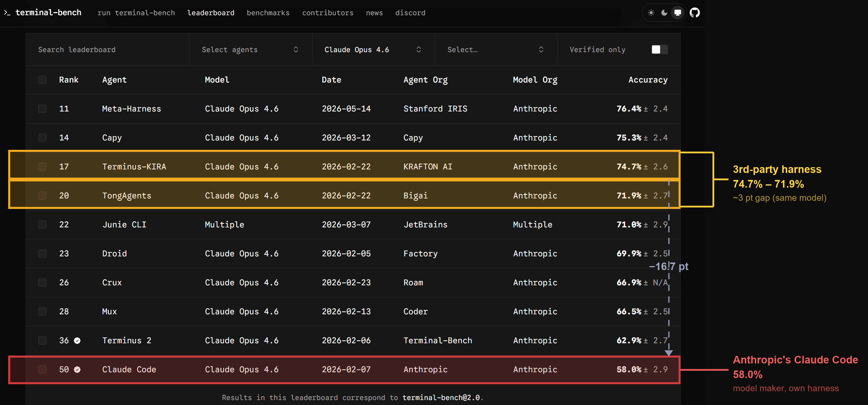This screenshot has height=405, width=868.
Task: Focus the Search leaderboard field
Action: pyautogui.click(x=108, y=49)
